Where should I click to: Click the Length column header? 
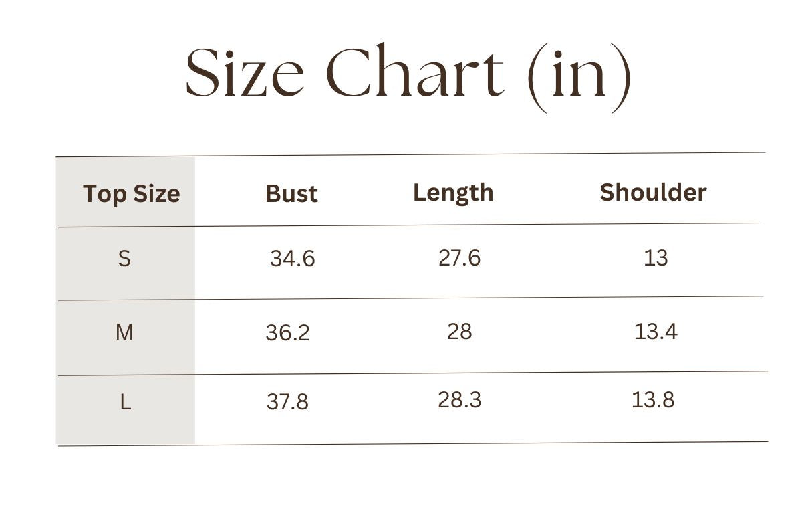pyautogui.click(x=453, y=193)
